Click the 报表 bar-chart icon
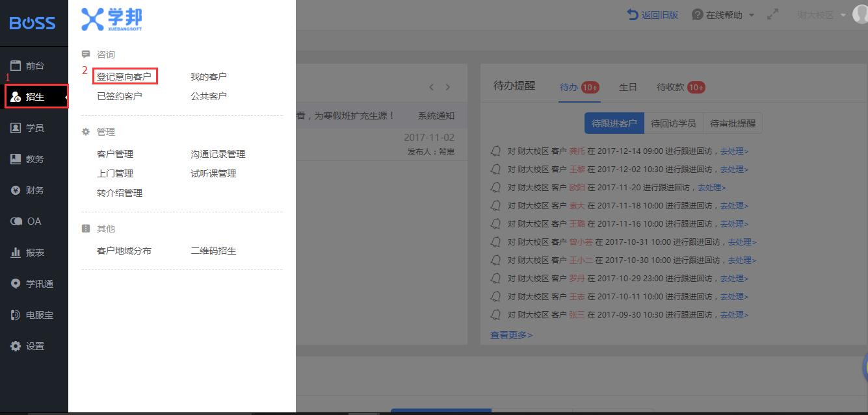 [x=16, y=253]
